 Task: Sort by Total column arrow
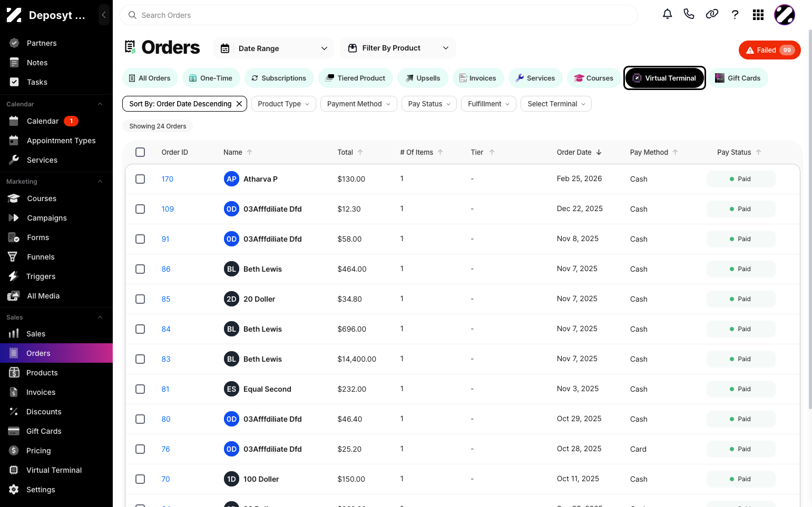point(360,152)
